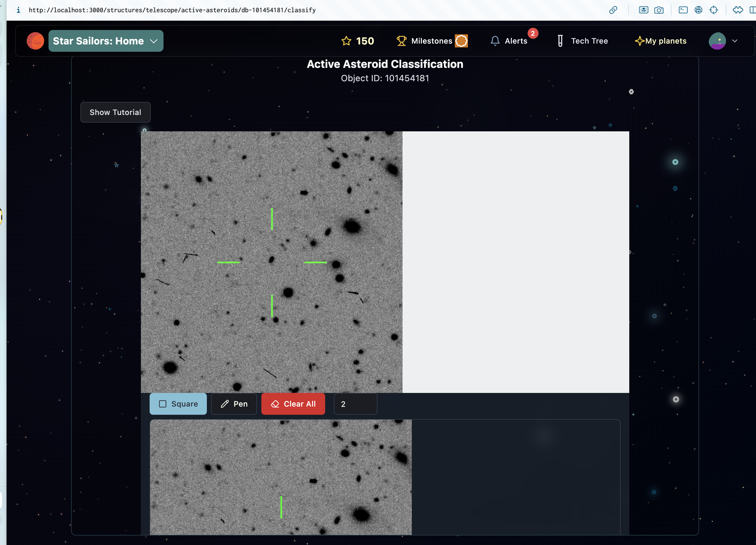The image size is (756, 545).
Task: Click the globe network icon
Action: click(698, 10)
